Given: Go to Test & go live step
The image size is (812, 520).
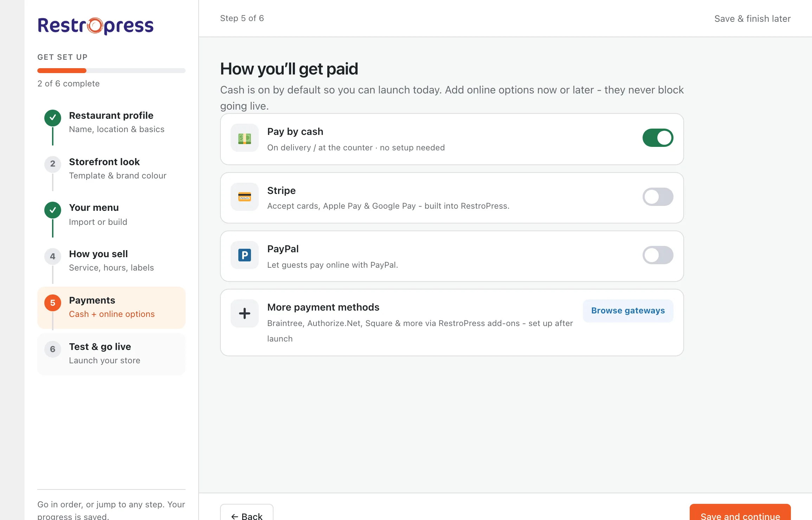Looking at the screenshot, I should click(x=111, y=354).
